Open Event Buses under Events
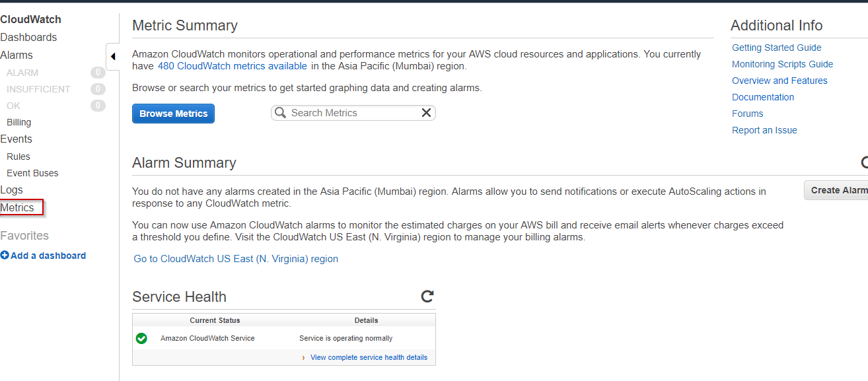This screenshot has height=381, width=868. coord(32,173)
